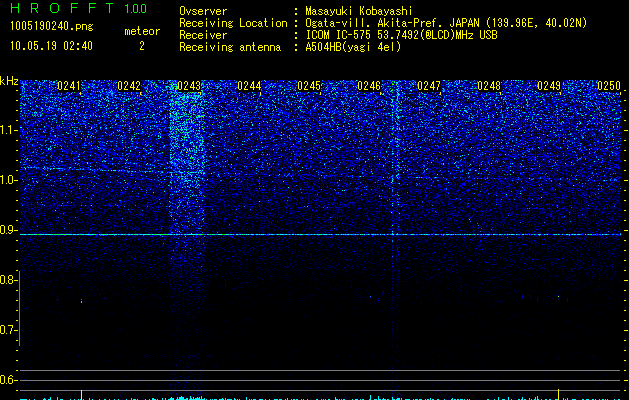Click the file name 1005190240.png
The height and width of the screenshot is (400, 629).
point(51,26)
